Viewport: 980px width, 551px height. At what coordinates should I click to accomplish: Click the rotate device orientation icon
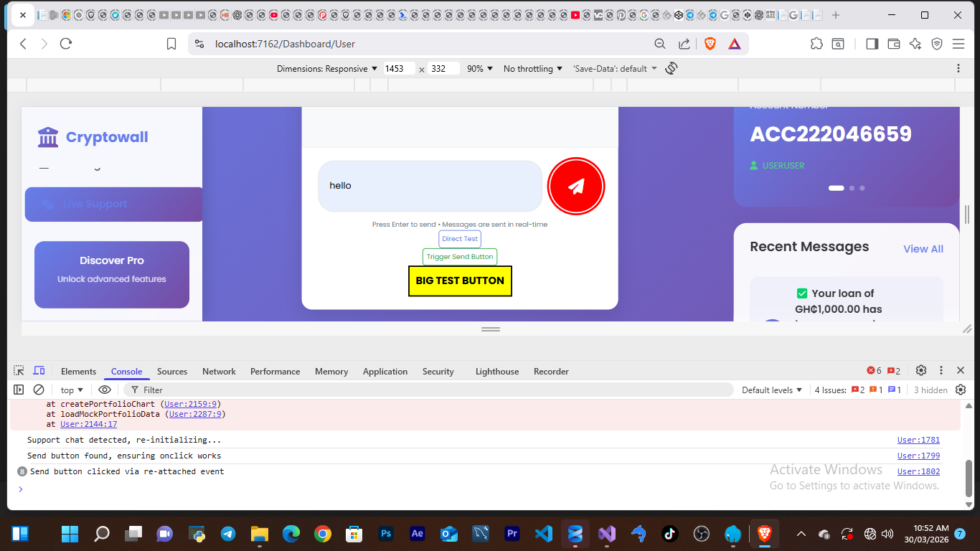(x=672, y=68)
